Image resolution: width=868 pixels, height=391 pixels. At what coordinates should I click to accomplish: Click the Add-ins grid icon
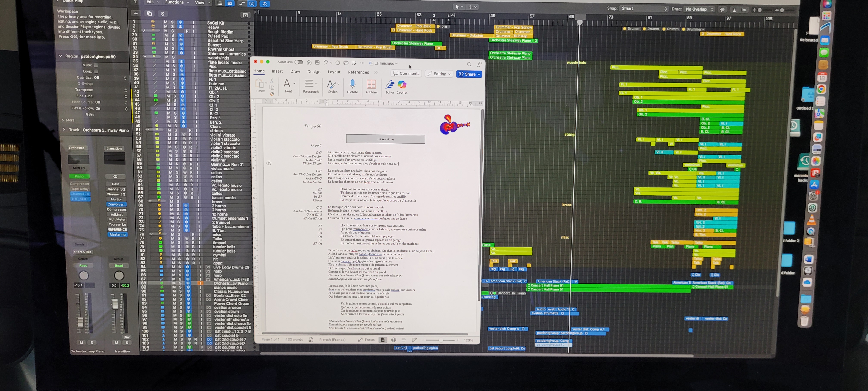(371, 84)
